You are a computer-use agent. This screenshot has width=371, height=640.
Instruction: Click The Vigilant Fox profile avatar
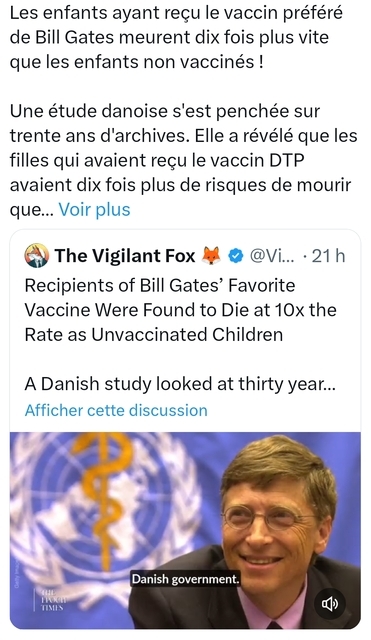coord(37,256)
